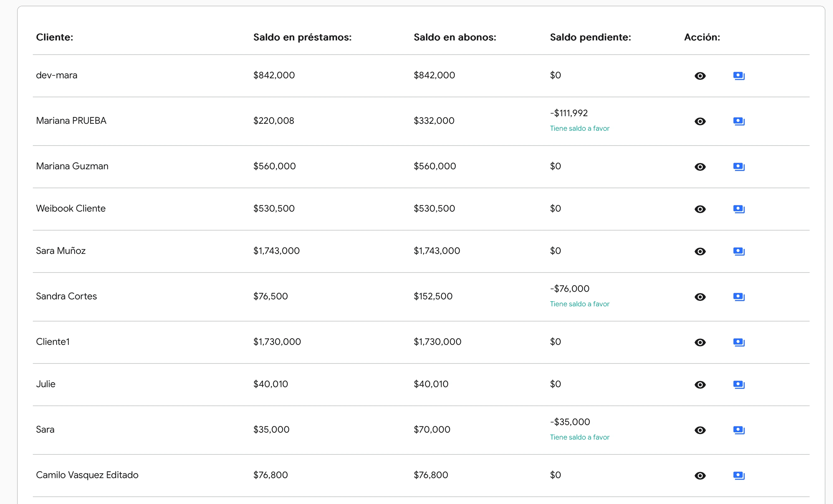Open Tiene saldo a favor for Mariana PRUEBA
Image resolution: width=833 pixels, height=504 pixels.
coord(579,128)
